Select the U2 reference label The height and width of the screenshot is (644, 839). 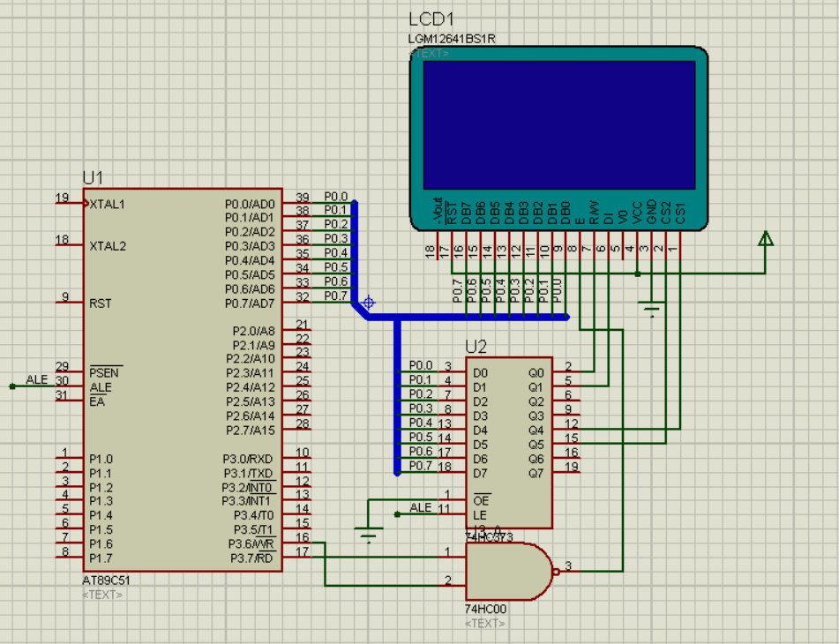[476, 347]
